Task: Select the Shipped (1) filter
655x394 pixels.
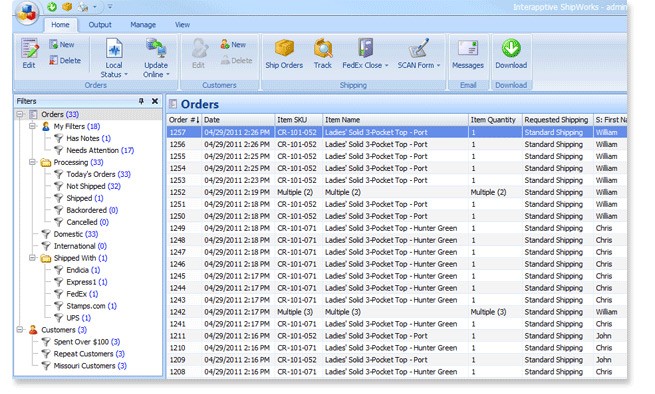Action: pyautogui.click(x=79, y=198)
